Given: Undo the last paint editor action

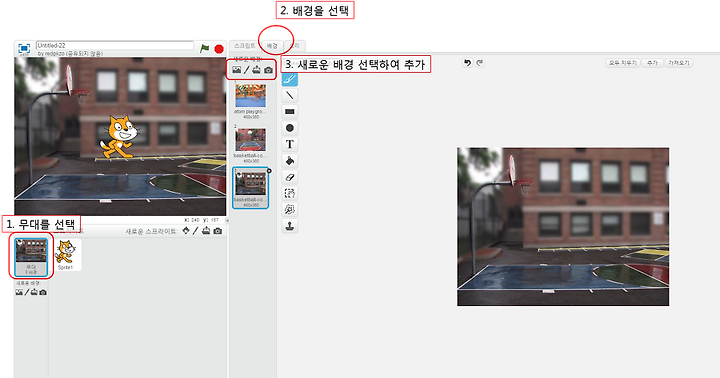Looking at the screenshot, I should (x=467, y=62).
